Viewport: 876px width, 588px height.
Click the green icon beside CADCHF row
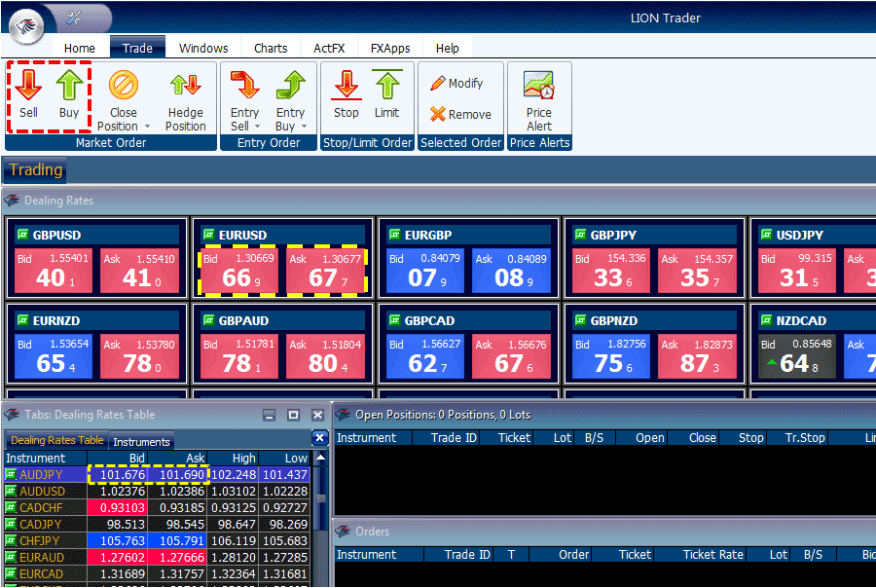pyautogui.click(x=11, y=507)
